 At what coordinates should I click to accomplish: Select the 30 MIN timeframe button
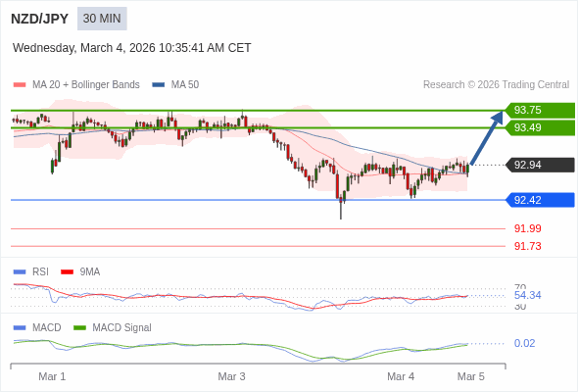102,19
